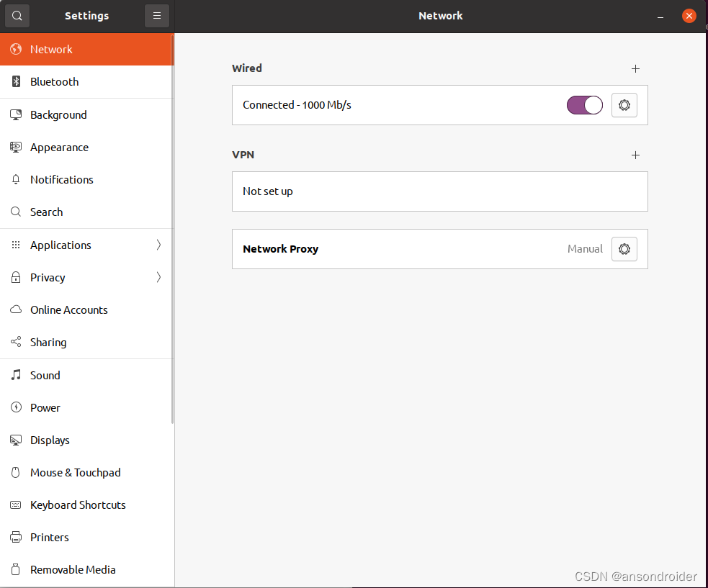
Task: Open Keyboard Shortcuts settings
Action: [86, 505]
